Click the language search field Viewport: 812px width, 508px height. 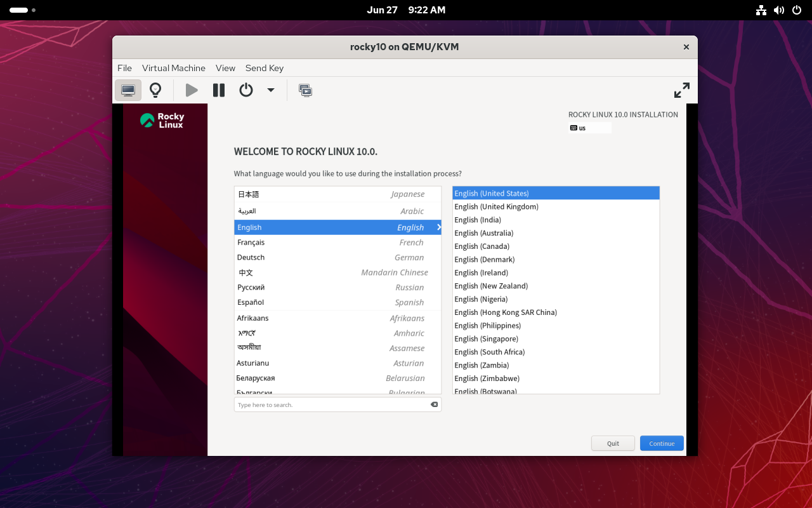(x=330, y=404)
